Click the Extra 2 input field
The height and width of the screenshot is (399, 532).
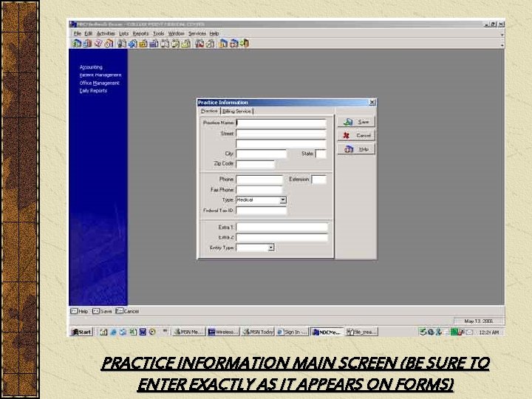282,237
